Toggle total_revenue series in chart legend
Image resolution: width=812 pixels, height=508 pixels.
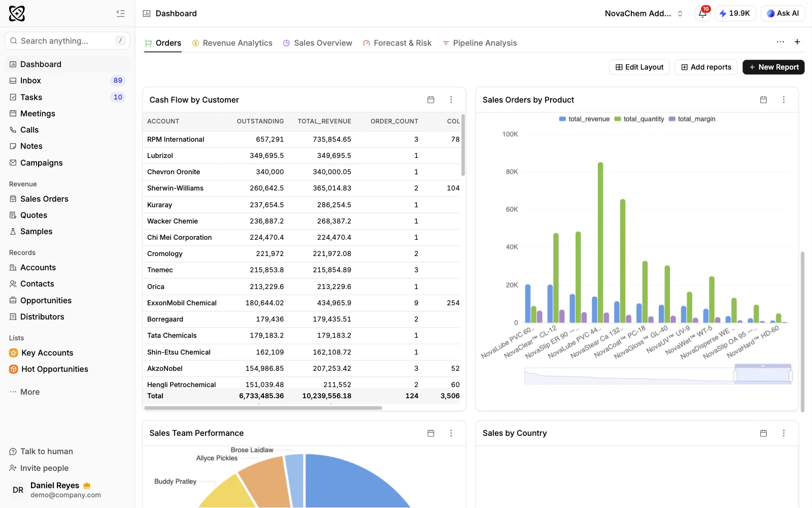[x=584, y=119]
